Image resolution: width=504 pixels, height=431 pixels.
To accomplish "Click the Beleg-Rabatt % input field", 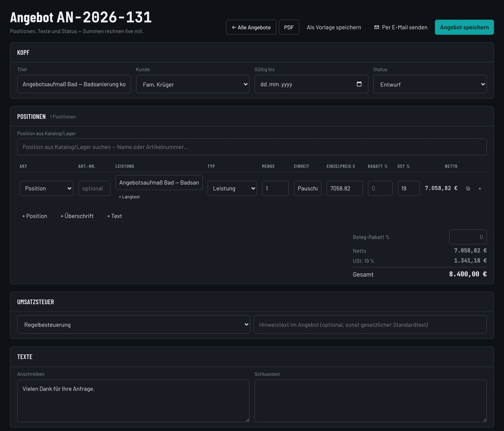I will pos(468,237).
